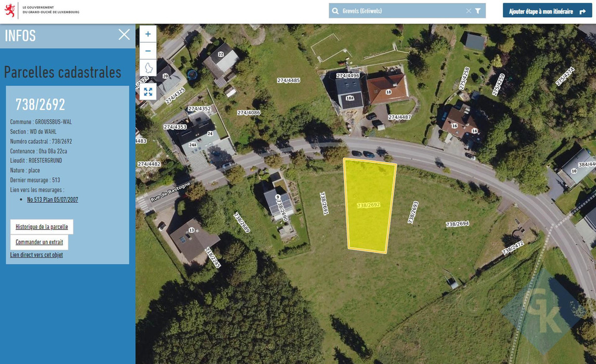Select parcel 274/4487 near house 18
This screenshot has width=596, height=364.
pyautogui.click(x=399, y=117)
